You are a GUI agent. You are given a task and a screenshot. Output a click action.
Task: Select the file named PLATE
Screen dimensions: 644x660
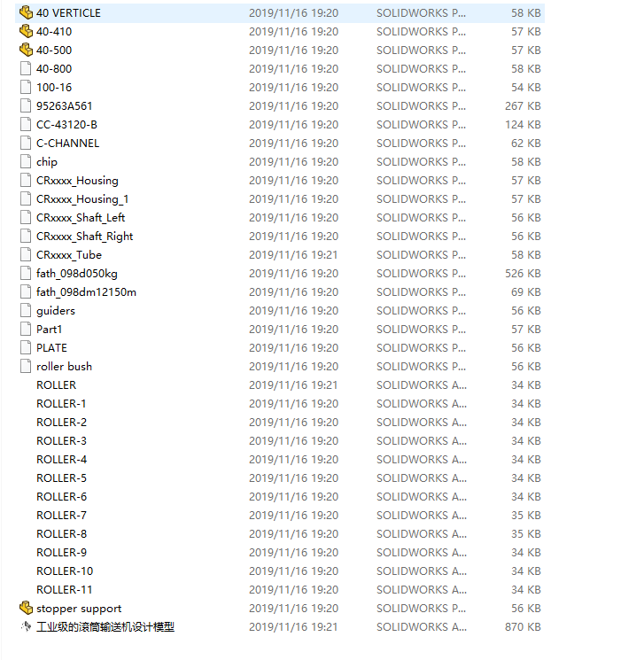(51, 347)
